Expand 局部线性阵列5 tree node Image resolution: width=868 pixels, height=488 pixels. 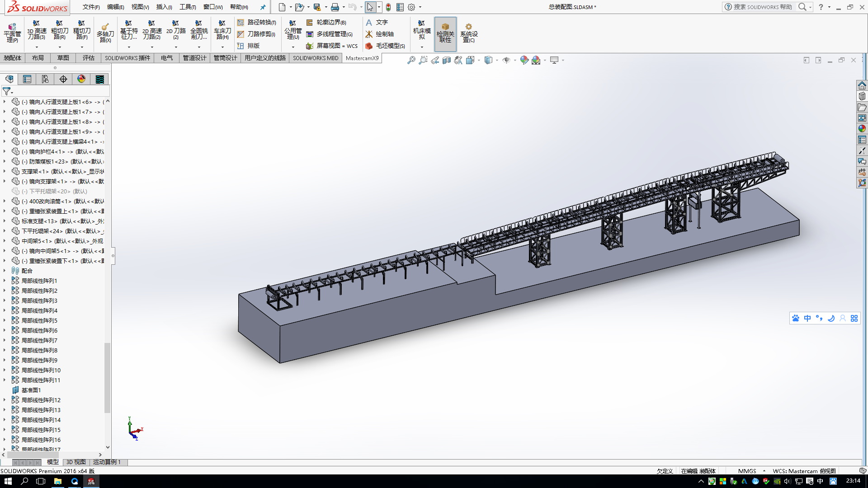point(5,320)
